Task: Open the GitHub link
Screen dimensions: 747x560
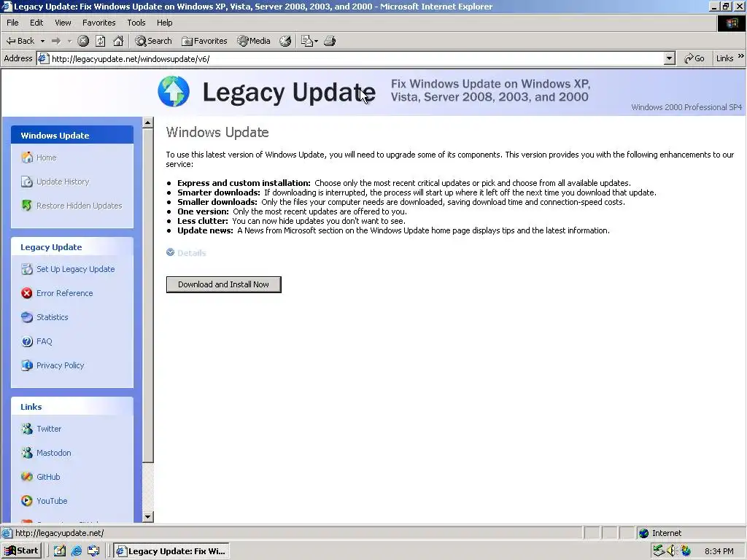Action: [x=49, y=477]
